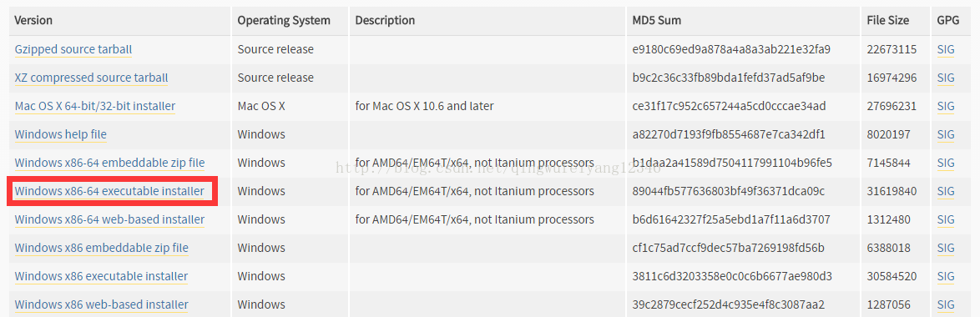Open the Gzipped source tarball link

[x=73, y=49]
